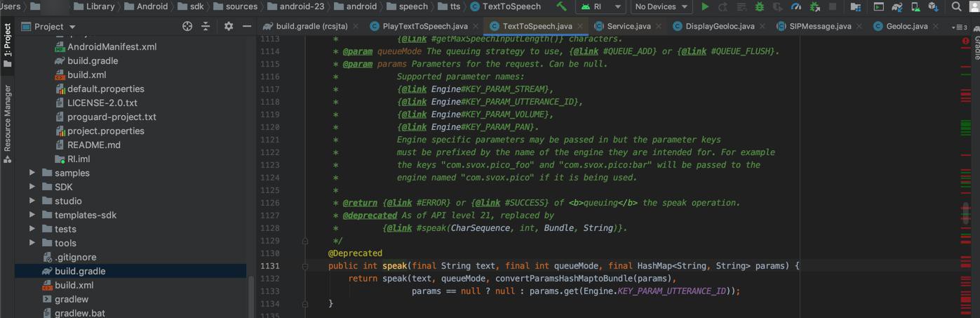Expand the studio folder
Image resolution: width=980 pixels, height=318 pixels.
[x=32, y=201]
